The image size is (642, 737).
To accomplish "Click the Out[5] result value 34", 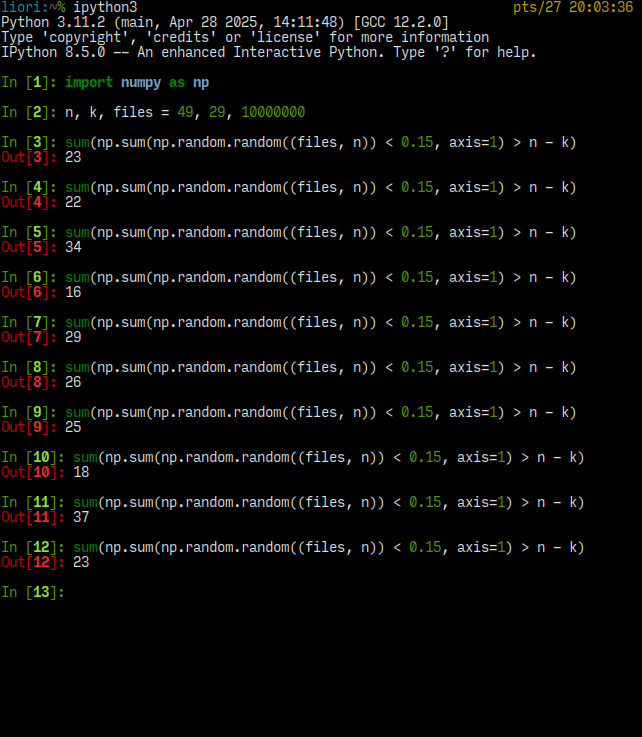I will coord(72,247).
